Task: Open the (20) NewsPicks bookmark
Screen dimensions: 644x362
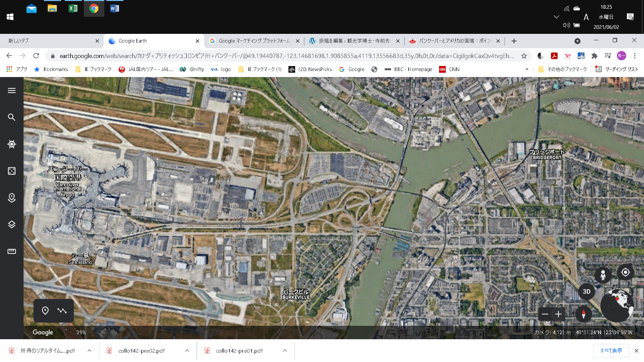Action: click(x=311, y=69)
